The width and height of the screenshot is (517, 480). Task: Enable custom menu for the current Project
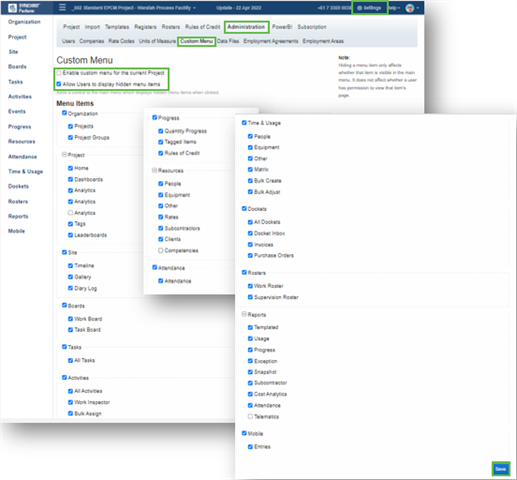tap(59, 73)
